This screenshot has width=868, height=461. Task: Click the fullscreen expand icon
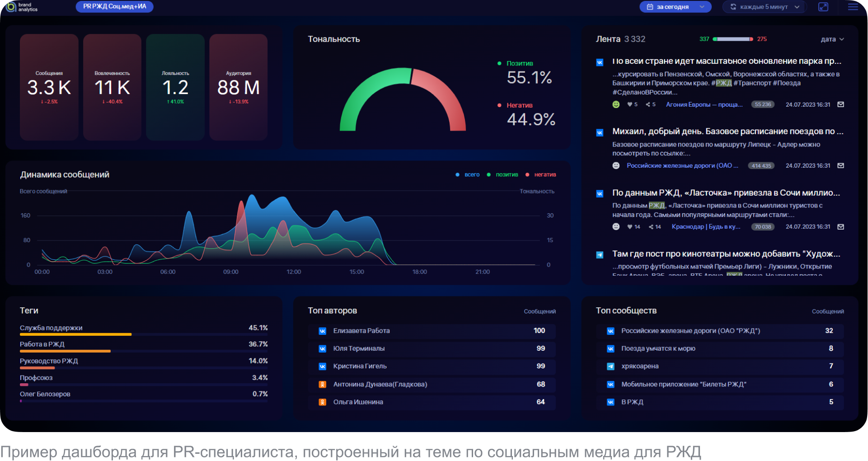point(823,7)
